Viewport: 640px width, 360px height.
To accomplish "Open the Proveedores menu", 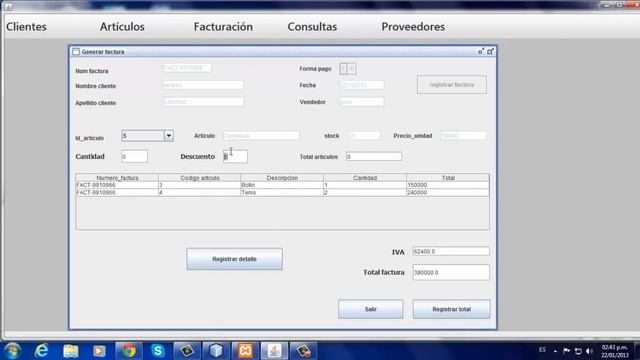I will point(413,27).
